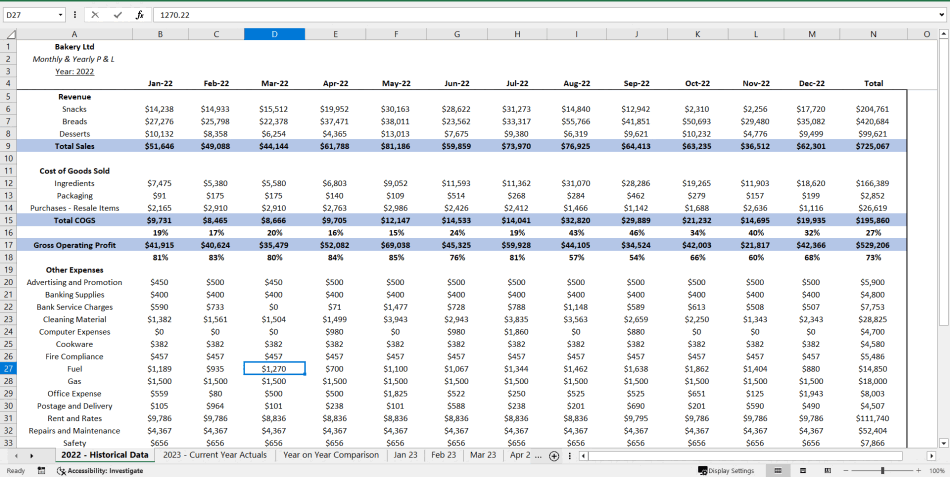Click the Year: 2022 cell
Viewport: 950px width, 478px height.
tap(75, 71)
